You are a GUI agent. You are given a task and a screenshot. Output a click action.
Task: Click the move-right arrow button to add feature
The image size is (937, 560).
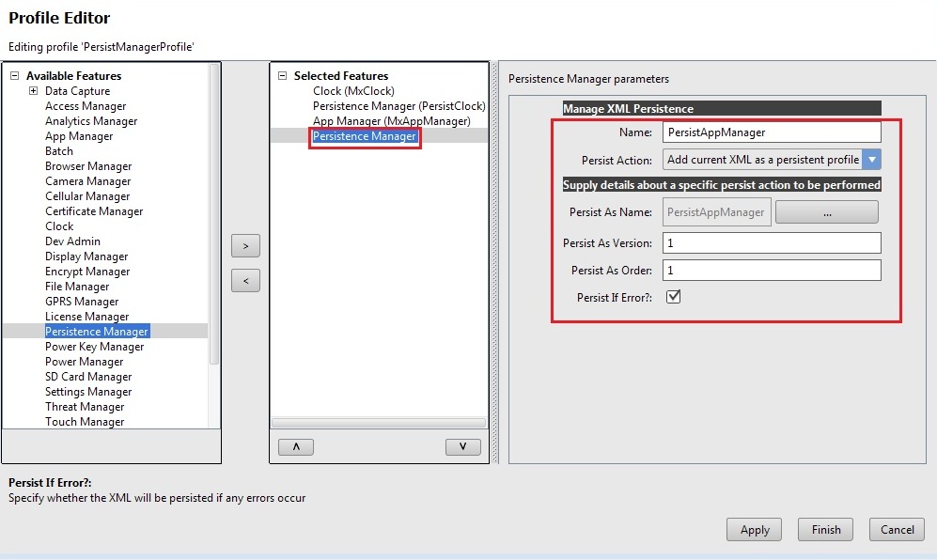coord(245,246)
